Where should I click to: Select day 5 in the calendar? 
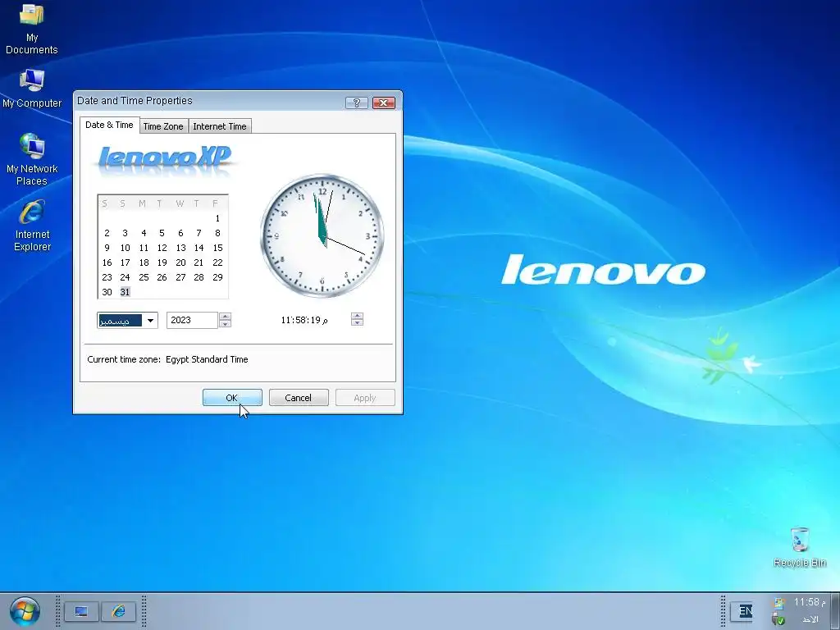point(162,233)
